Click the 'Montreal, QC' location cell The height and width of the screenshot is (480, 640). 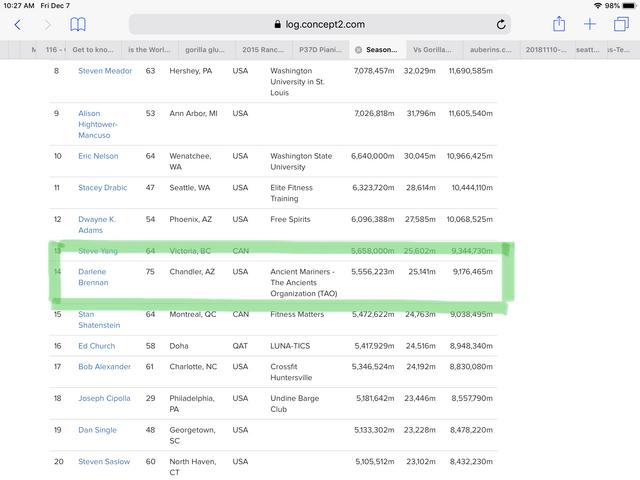193,314
